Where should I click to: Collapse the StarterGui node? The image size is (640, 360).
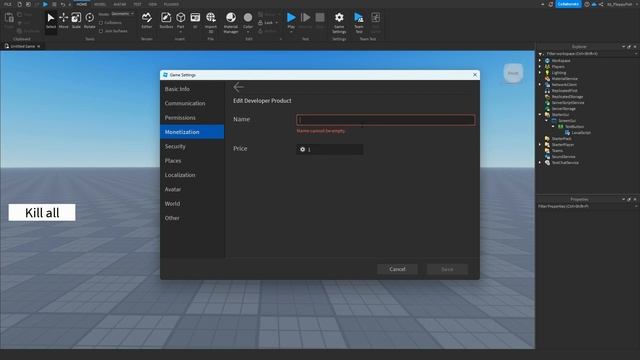point(540,115)
